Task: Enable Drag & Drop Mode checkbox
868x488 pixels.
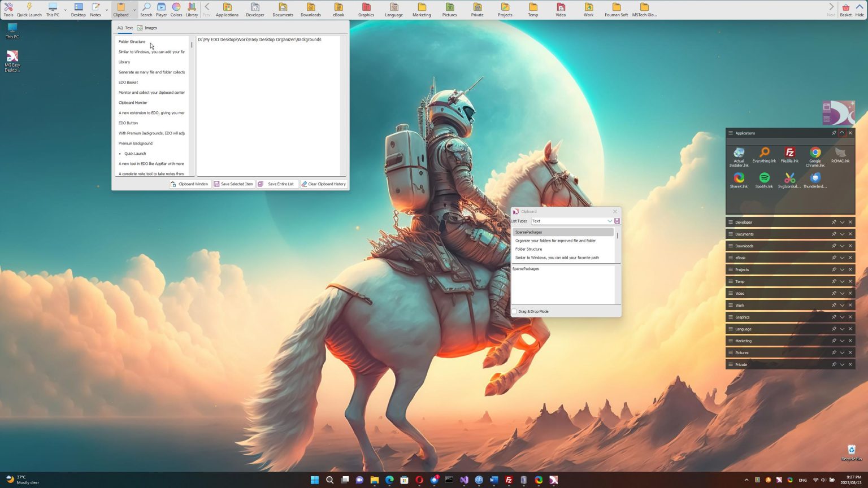Action: click(x=514, y=311)
